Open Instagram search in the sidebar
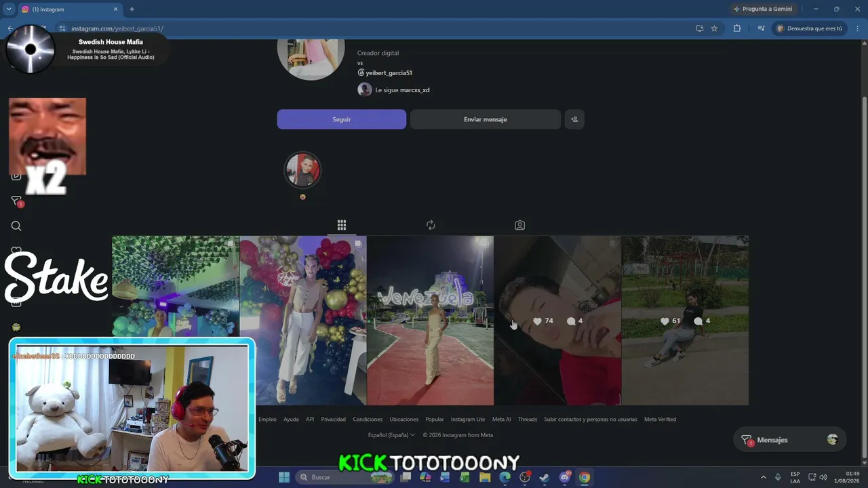The height and width of the screenshot is (488, 868). click(16, 226)
